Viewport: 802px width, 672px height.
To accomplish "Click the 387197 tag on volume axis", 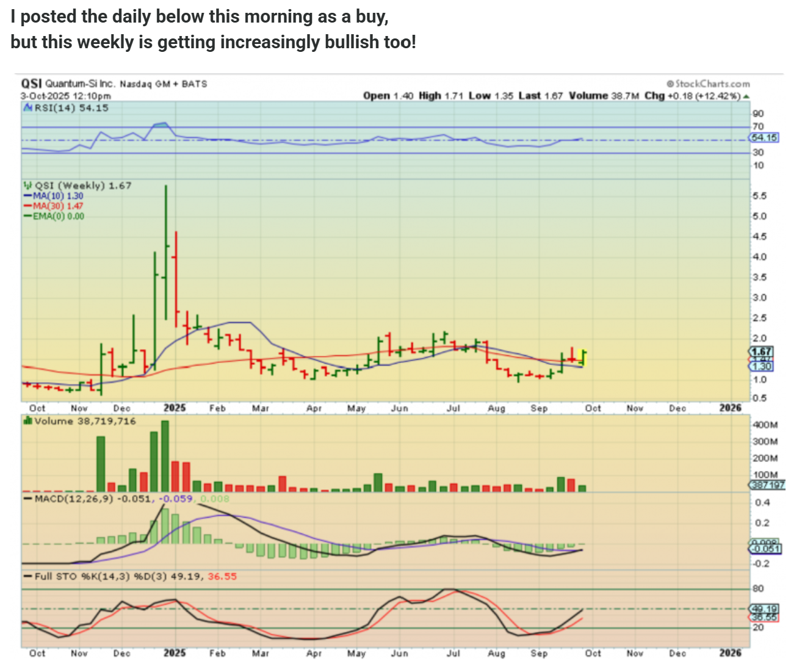I will [767, 485].
